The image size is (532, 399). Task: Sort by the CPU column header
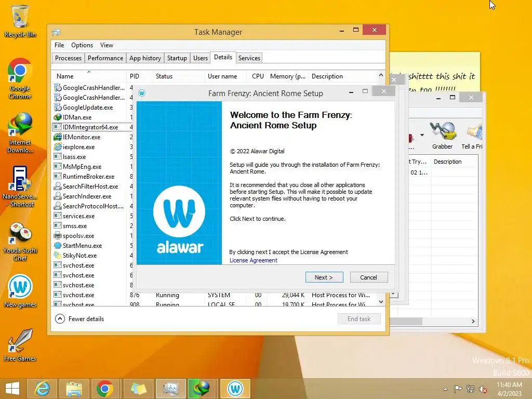click(258, 76)
